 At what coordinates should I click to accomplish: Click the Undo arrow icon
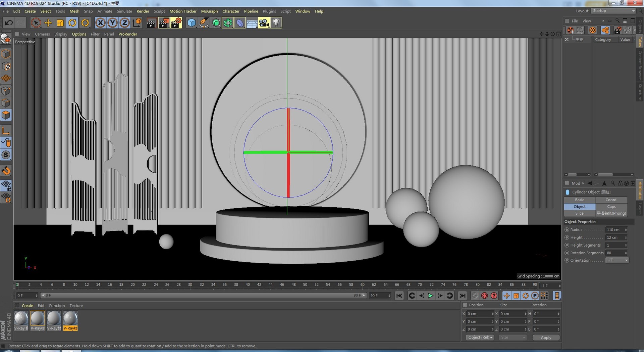click(9, 23)
